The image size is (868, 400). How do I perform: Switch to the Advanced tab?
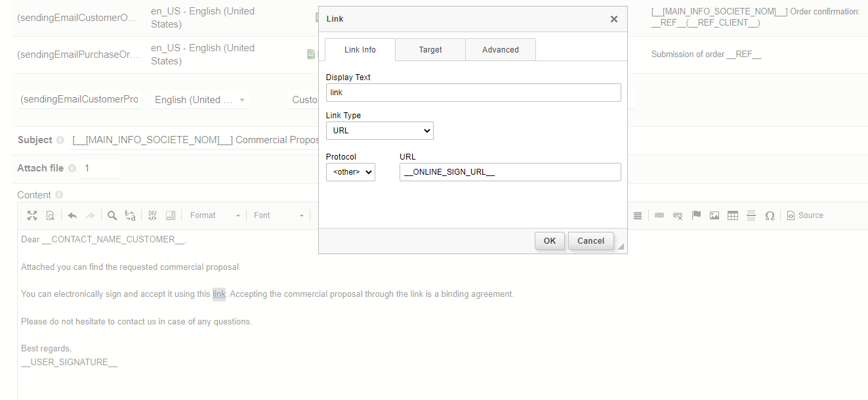pos(500,50)
